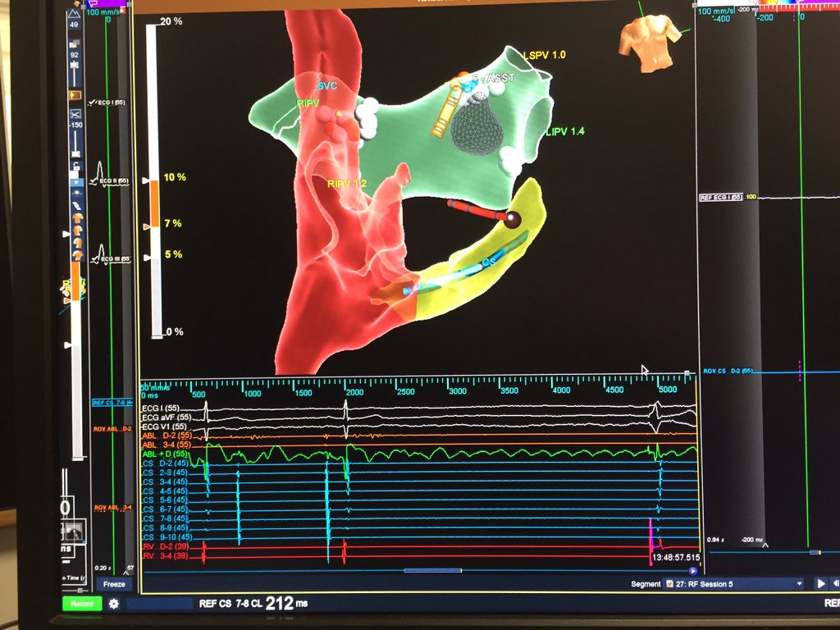Image resolution: width=840 pixels, height=630 pixels.
Task: Click the translucency squares icon above 92
Action: (75, 43)
